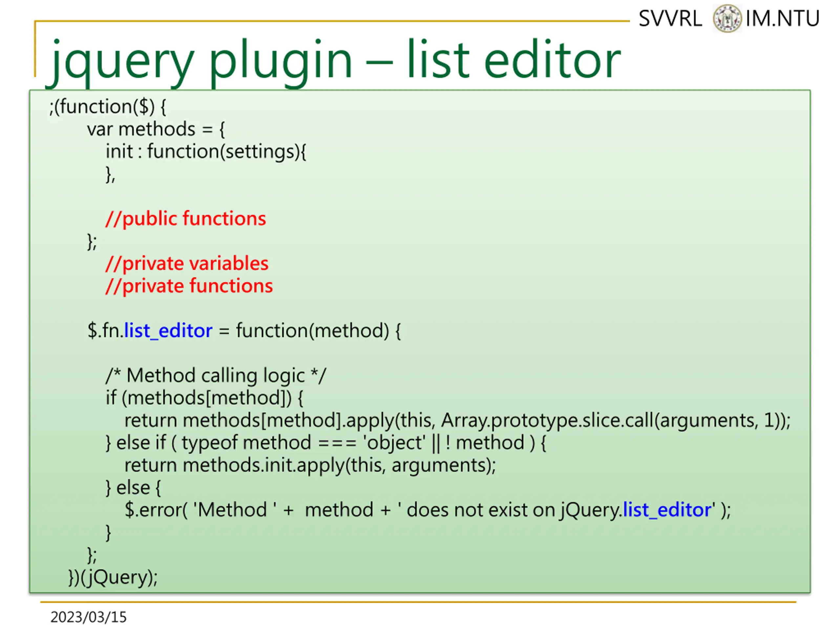Image resolution: width=840 pixels, height=630 pixels.
Task: Click the 'init : function(settings){' line
Action: pyautogui.click(x=206, y=152)
